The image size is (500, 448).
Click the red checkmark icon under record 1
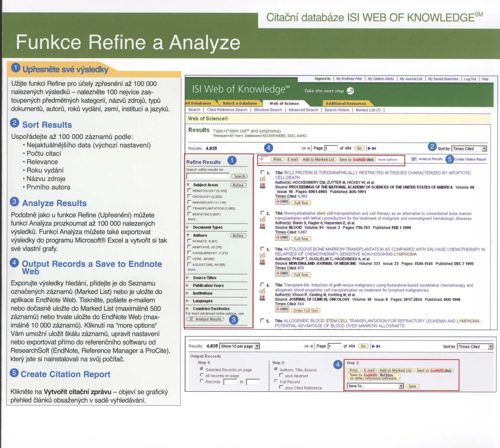[263, 178]
